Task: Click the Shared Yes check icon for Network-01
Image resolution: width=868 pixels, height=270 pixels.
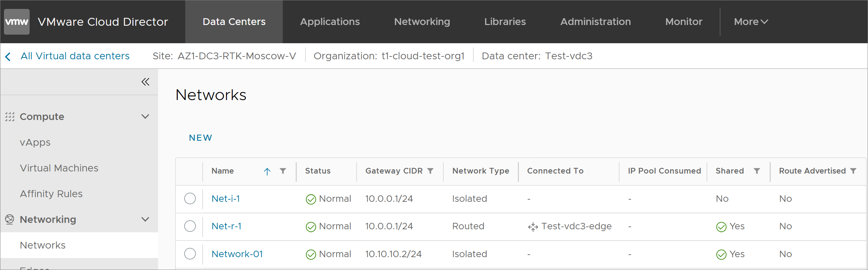Action: (x=721, y=254)
